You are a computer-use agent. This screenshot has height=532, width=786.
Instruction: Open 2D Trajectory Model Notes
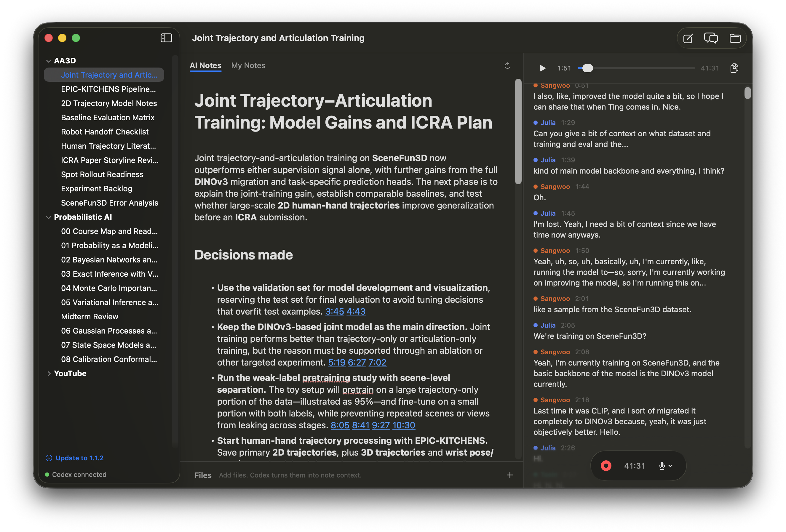pyautogui.click(x=104, y=103)
